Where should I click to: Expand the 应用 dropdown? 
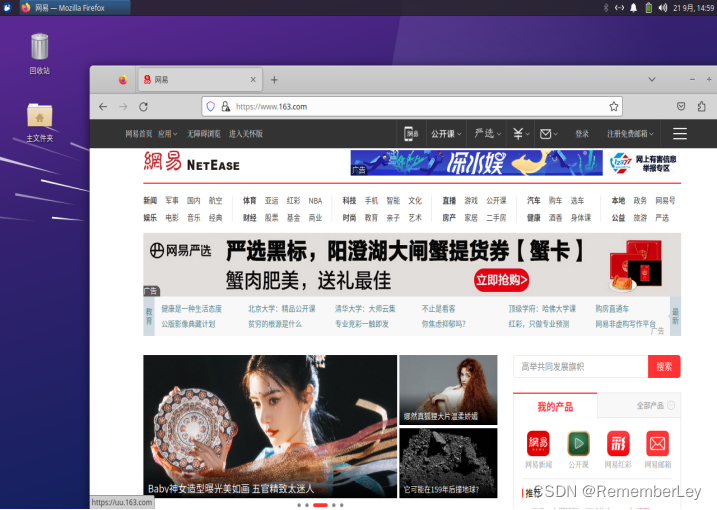pyautogui.click(x=167, y=134)
